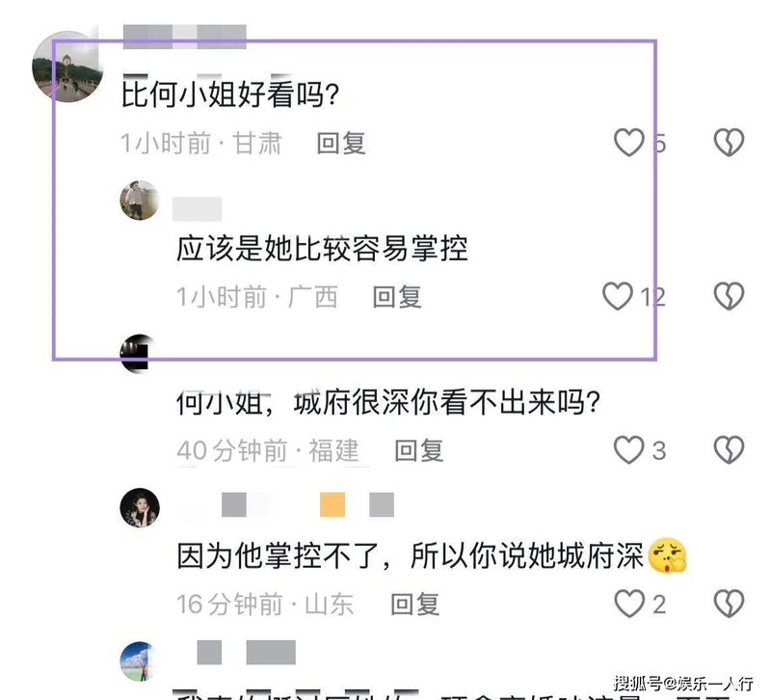Dislike the 山东 comment via broken heart

(x=729, y=604)
